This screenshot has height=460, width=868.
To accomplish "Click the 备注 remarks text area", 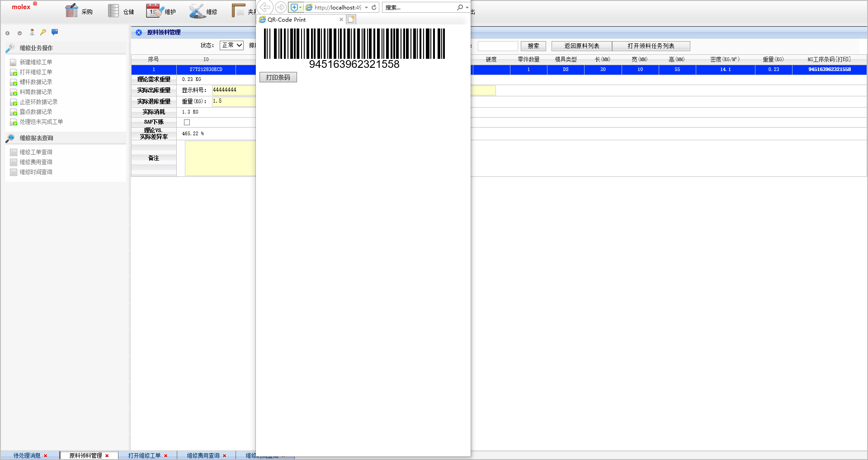I will pyautogui.click(x=220, y=158).
